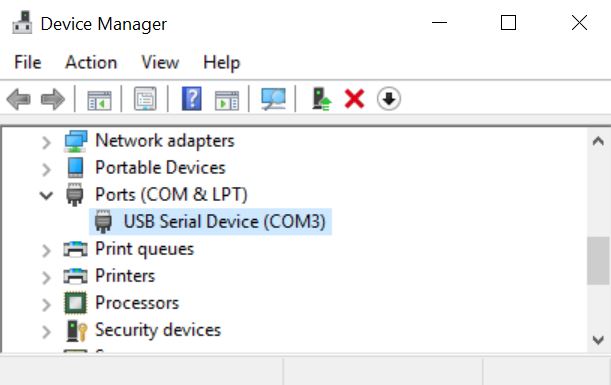The image size is (611, 385).
Task: Click the Action pane toolbar icon
Action: pos(227,100)
